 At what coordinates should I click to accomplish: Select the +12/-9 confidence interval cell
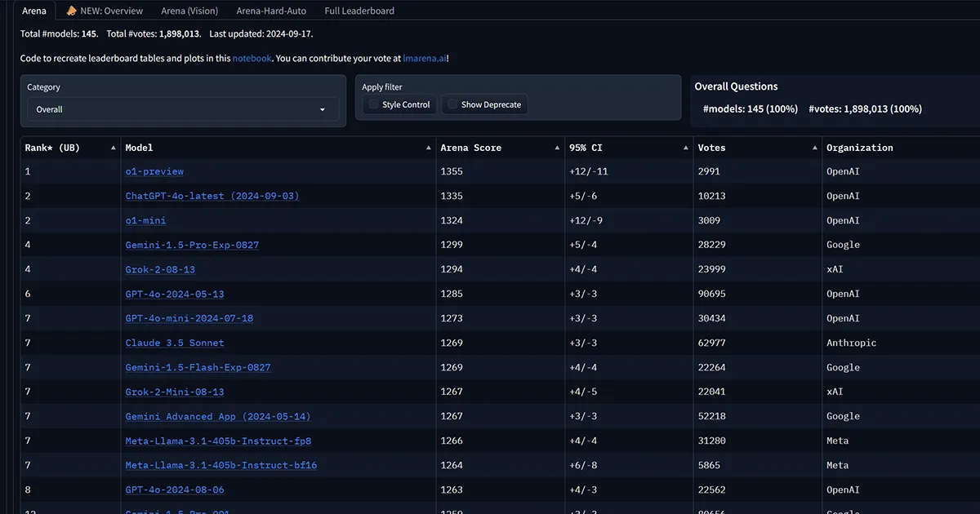(629, 220)
